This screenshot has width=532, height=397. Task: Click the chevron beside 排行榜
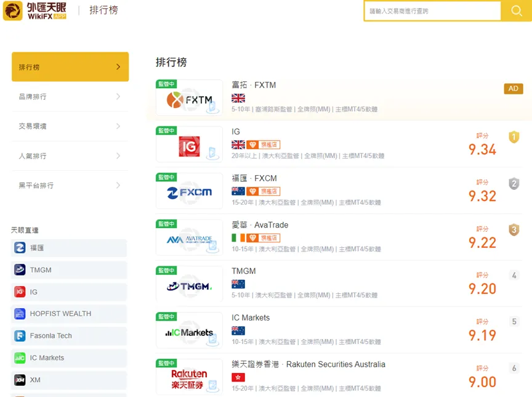(x=118, y=67)
